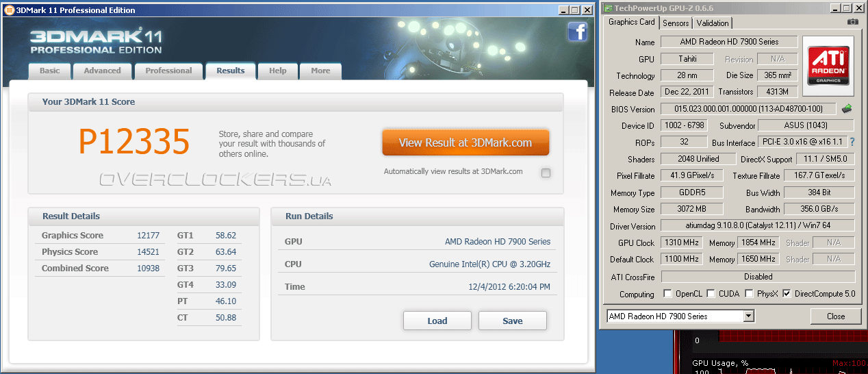
Task: Click the BIOS save chip icon
Action: click(x=847, y=108)
